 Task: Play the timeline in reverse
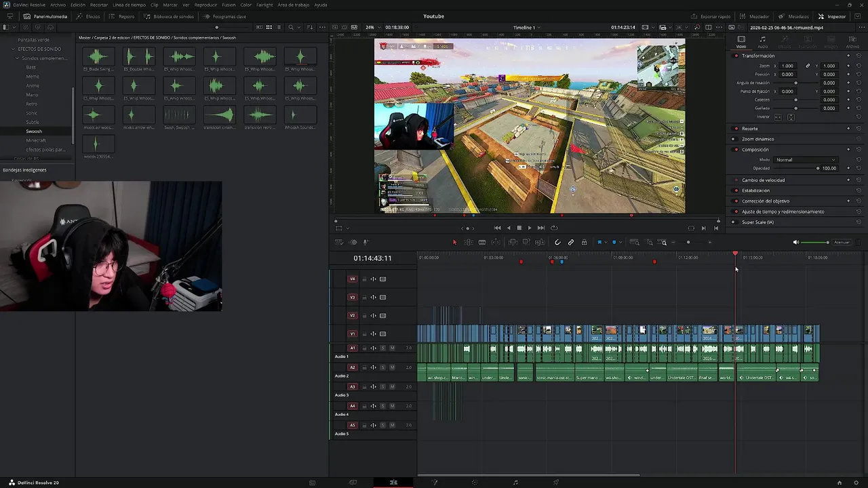coord(509,228)
